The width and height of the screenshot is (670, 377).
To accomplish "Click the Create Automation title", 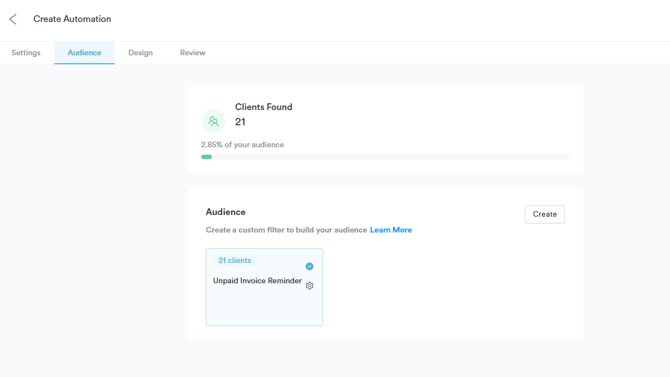I will (x=72, y=19).
